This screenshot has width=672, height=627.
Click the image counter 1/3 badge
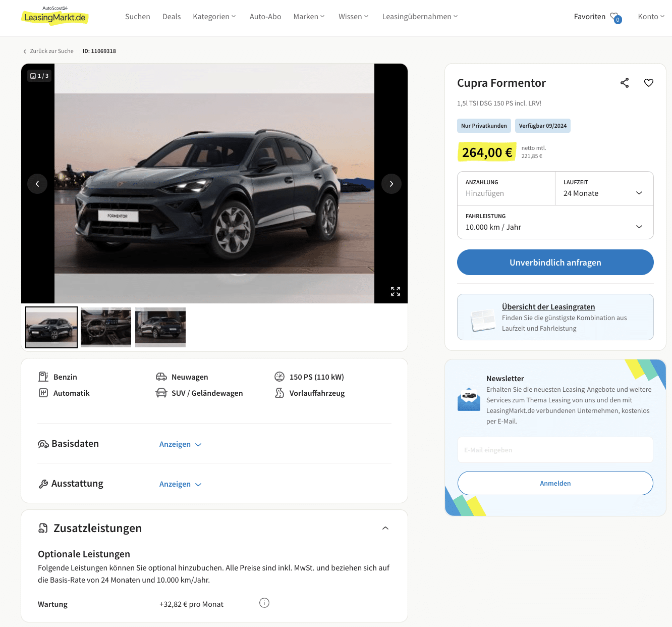click(x=39, y=76)
